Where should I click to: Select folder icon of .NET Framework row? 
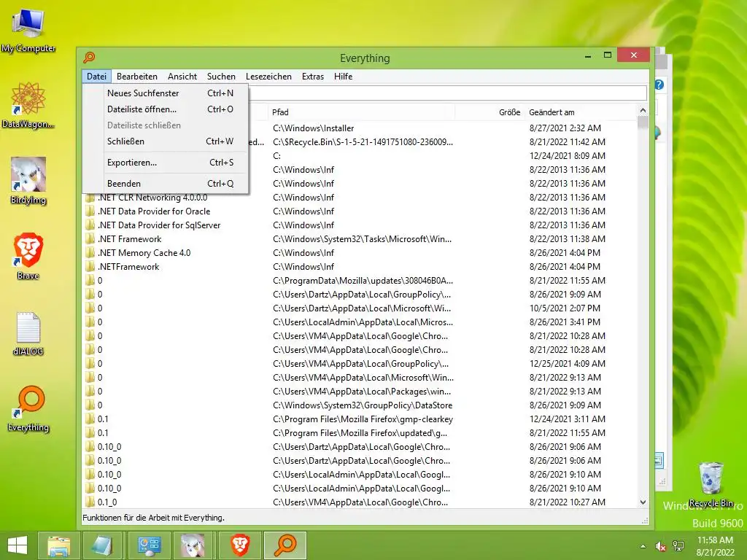tap(90, 238)
